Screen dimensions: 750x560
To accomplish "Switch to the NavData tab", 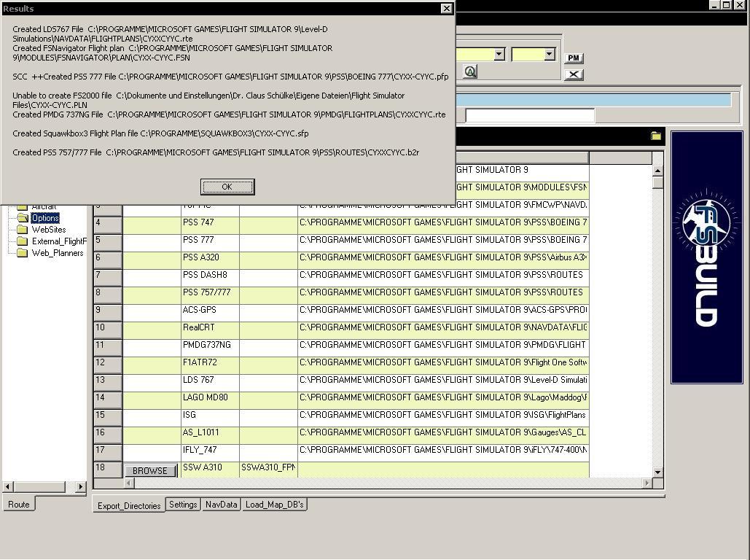I will point(221,505).
